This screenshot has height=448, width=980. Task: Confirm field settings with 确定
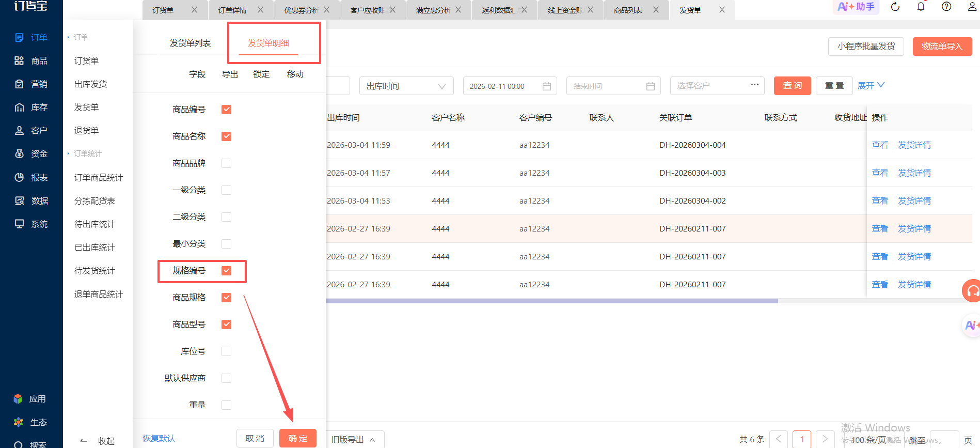[x=298, y=438]
